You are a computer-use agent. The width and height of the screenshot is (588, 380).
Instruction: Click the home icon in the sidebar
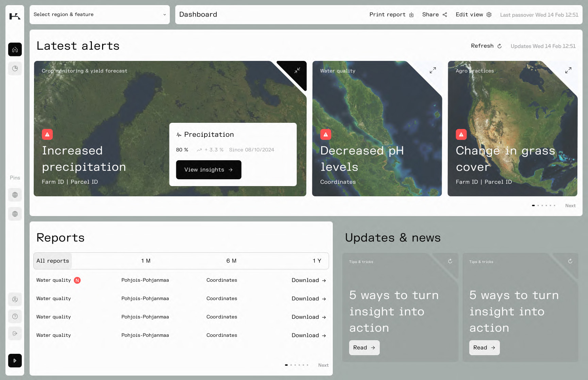click(x=15, y=50)
